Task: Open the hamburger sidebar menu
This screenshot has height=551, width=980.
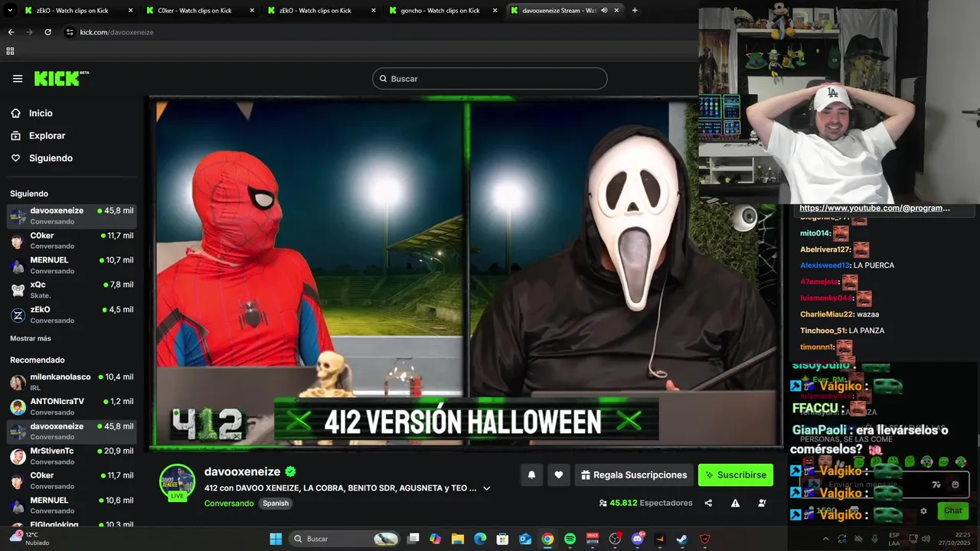Action: (18, 79)
